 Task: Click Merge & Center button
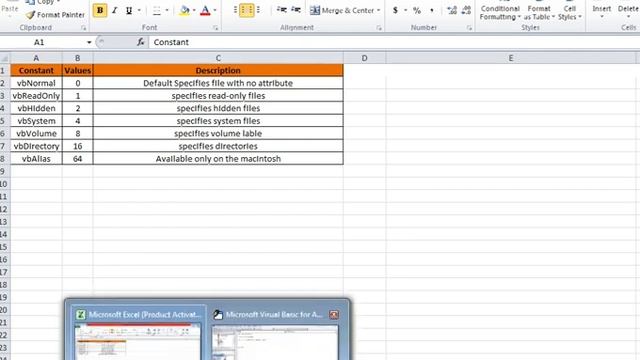coord(342,10)
